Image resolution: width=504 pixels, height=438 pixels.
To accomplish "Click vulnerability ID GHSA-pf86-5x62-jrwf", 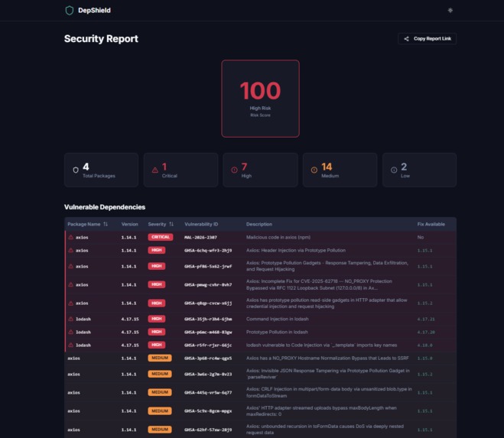I will pyautogui.click(x=208, y=267).
